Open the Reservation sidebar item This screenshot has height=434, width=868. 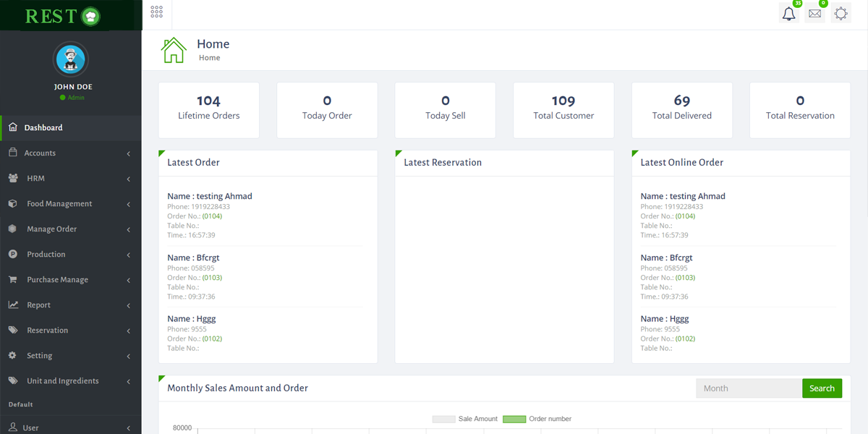pyautogui.click(x=47, y=331)
